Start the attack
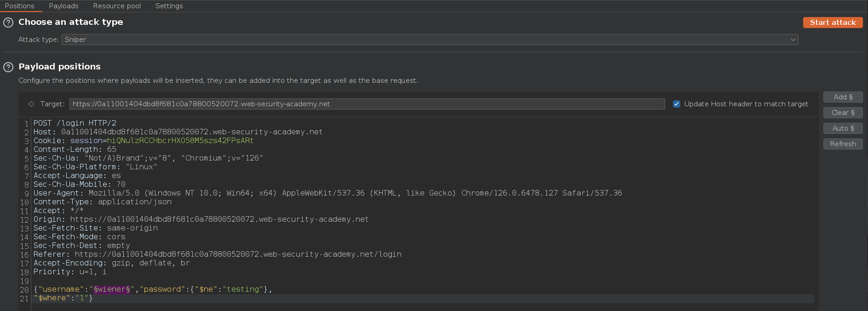The height and width of the screenshot is (311, 868). pyautogui.click(x=833, y=23)
